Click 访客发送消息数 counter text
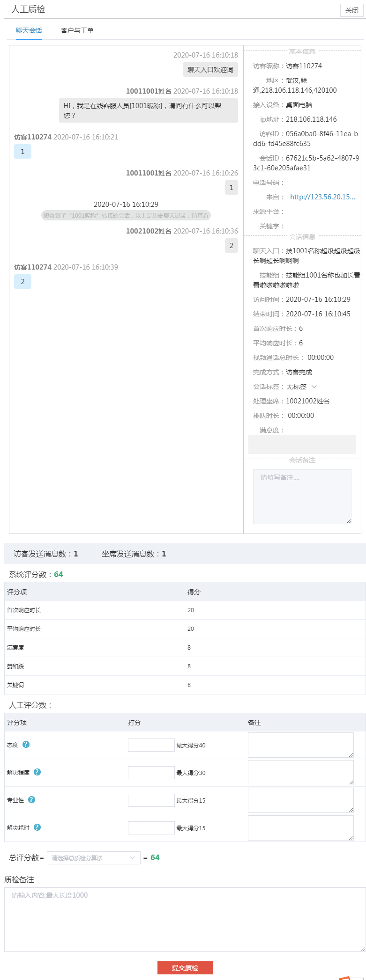Screen dimensions: 366x980 46,554
